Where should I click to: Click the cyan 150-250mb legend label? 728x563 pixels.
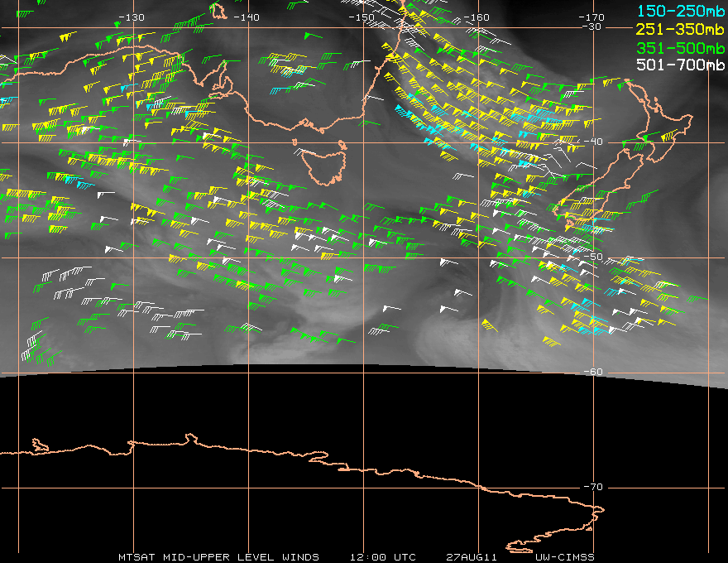click(680, 11)
